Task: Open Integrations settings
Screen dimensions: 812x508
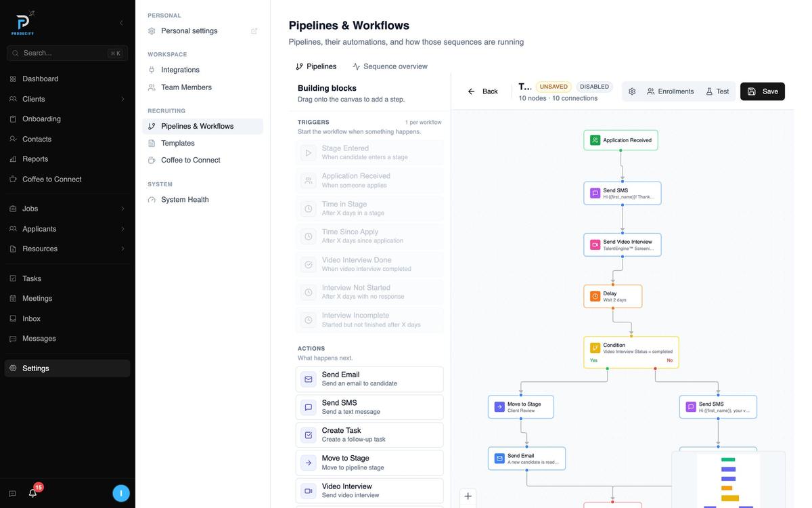Action: tap(202, 70)
